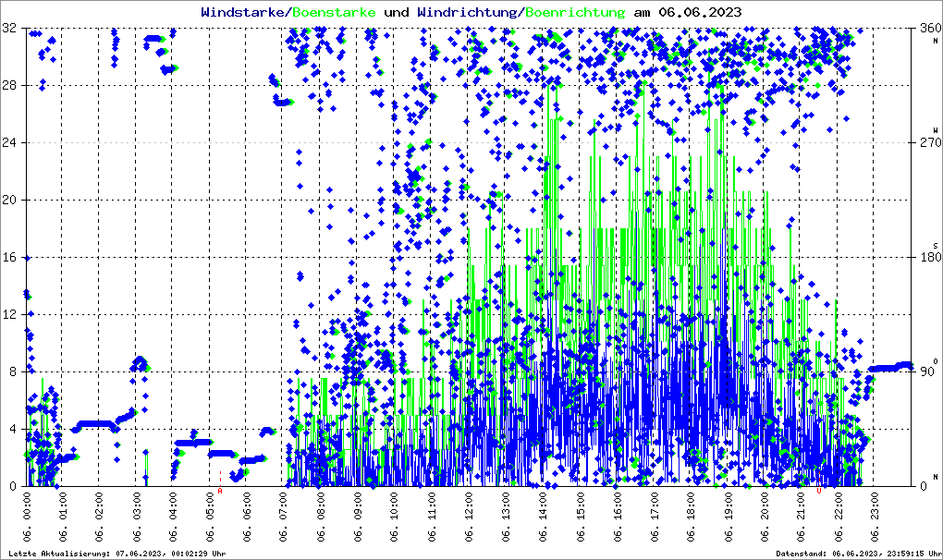Select the Windrichtung label in the title
This screenshot has height=560, width=943.
click(467, 13)
